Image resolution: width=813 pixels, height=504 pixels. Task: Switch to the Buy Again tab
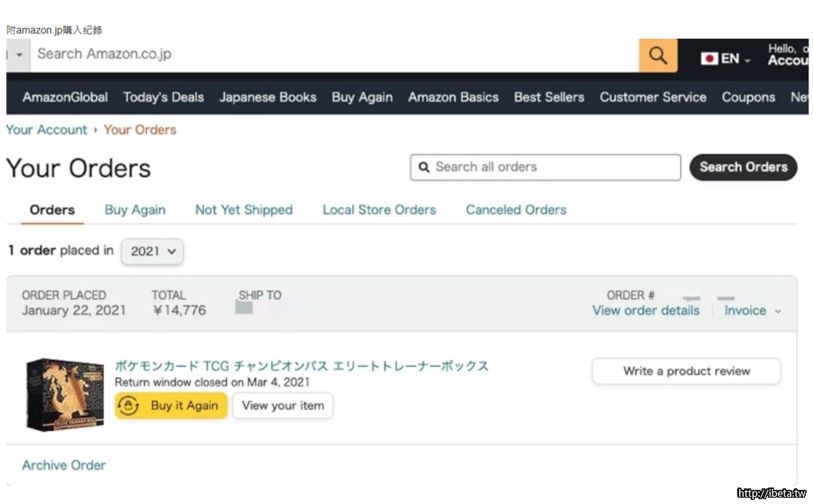click(135, 210)
